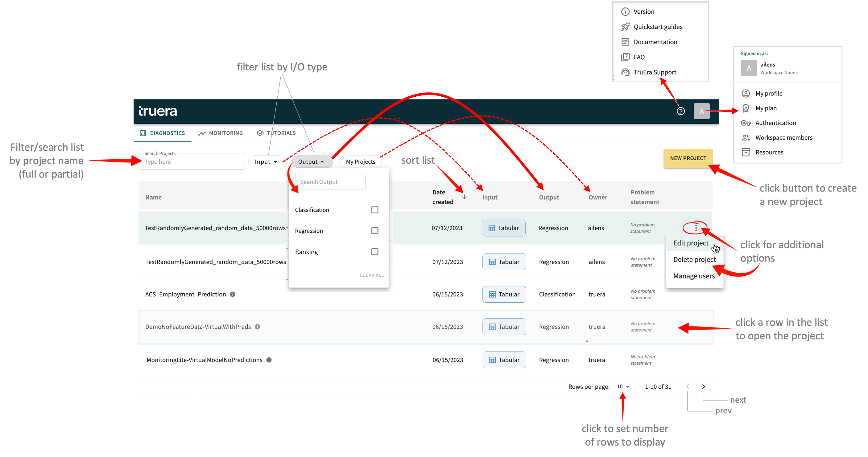Click the Output column header

[x=549, y=197]
